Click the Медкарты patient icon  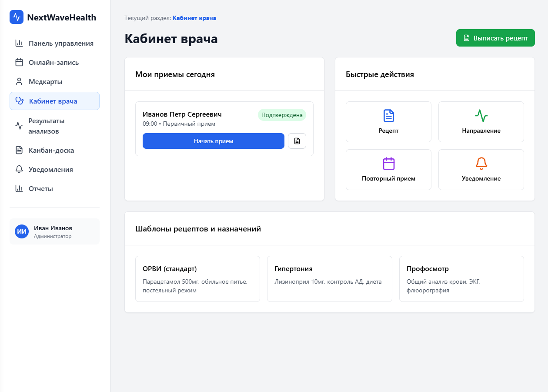click(x=19, y=81)
